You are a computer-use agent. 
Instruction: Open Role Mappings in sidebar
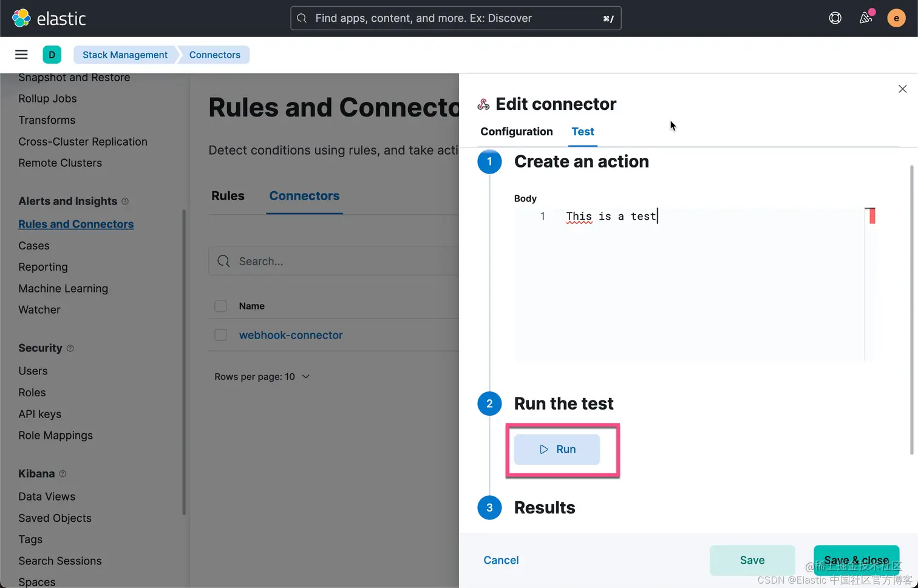[56, 436]
